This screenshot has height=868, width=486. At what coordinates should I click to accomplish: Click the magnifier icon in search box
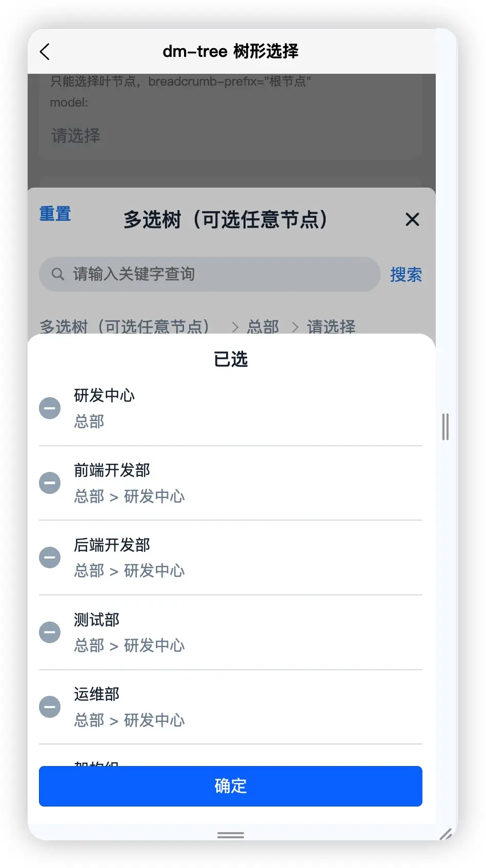(58, 274)
